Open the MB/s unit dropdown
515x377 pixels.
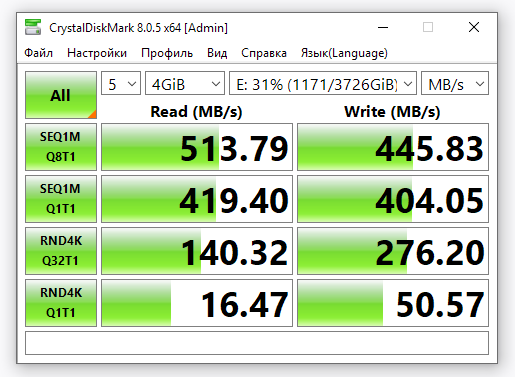[x=455, y=83]
